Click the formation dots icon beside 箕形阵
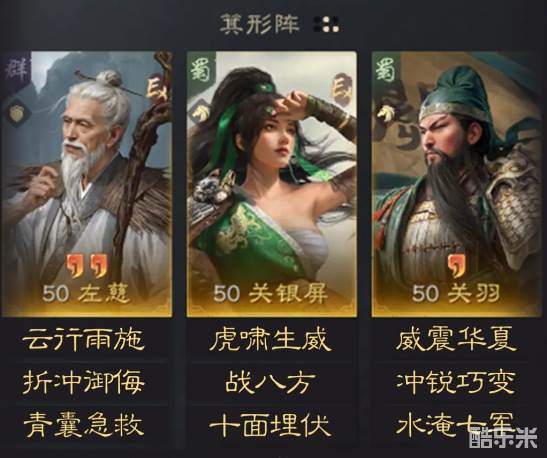Viewport: 547px width, 458px height. 327,24
